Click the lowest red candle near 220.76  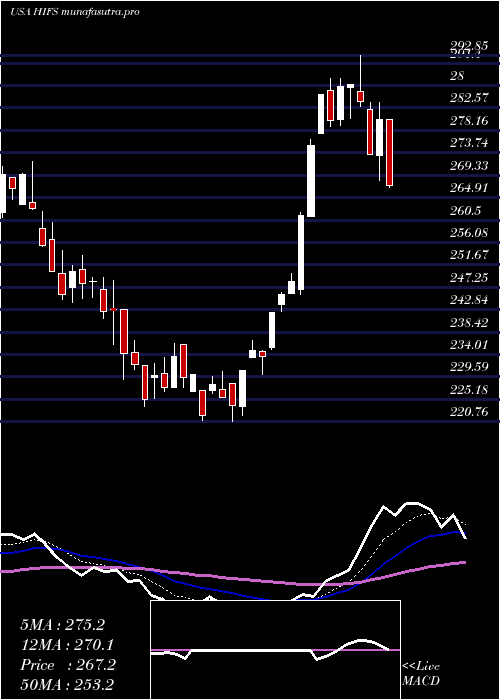(x=203, y=403)
